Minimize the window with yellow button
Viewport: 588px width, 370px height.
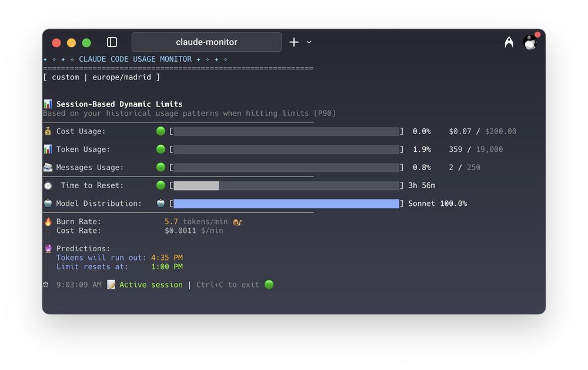click(71, 42)
